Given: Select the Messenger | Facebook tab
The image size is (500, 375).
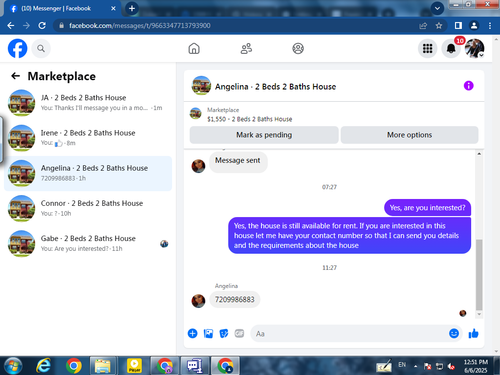Looking at the screenshot, I should pyautogui.click(x=62, y=8).
